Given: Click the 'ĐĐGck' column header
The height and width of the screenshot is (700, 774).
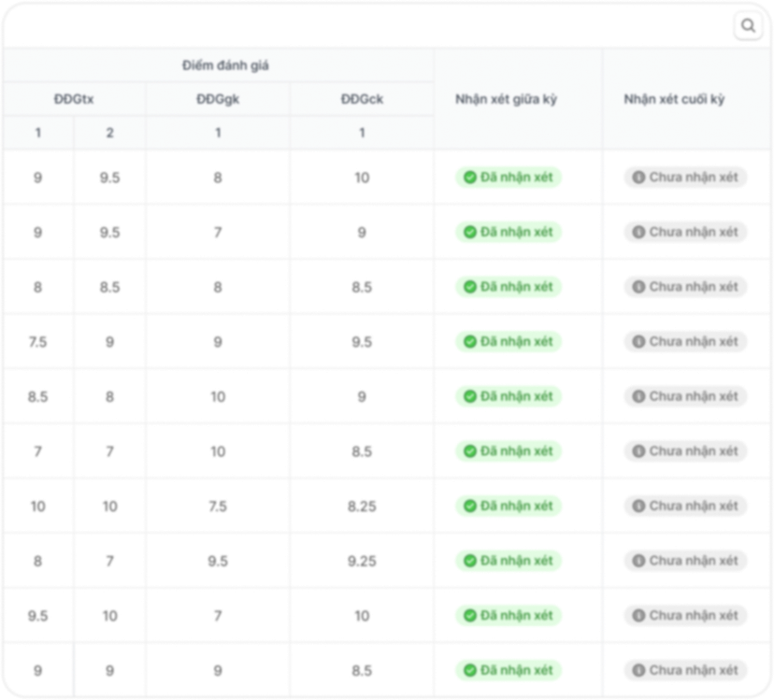Looking at the screenshot, I should click(x=362, y=99).
